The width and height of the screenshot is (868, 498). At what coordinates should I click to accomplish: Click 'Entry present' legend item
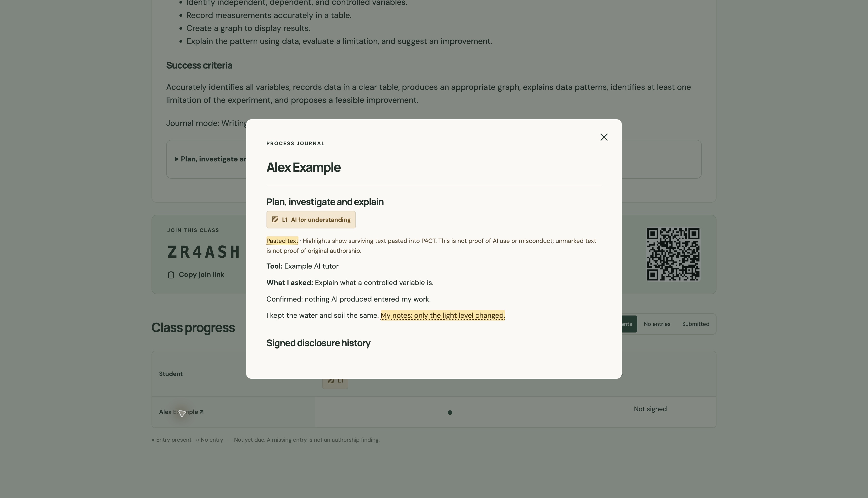(171, 440)
